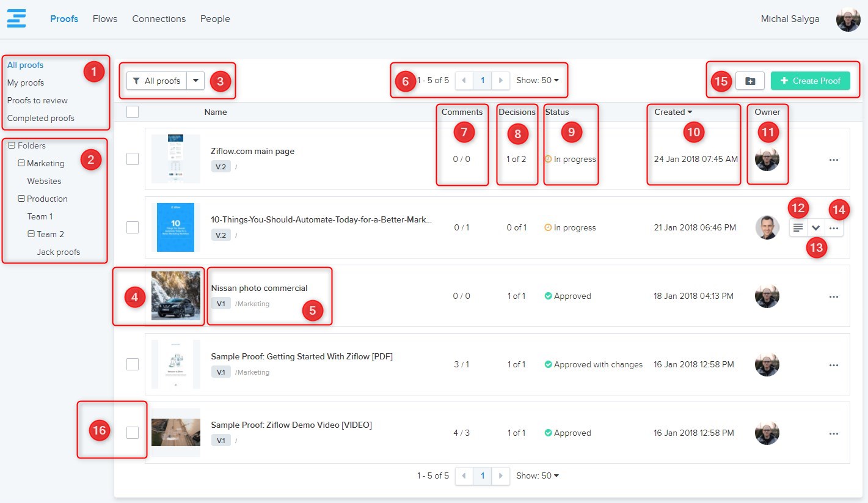Open three-dot menu for Ziflow.com main page

pyautogui.click(x=833, y=160)
